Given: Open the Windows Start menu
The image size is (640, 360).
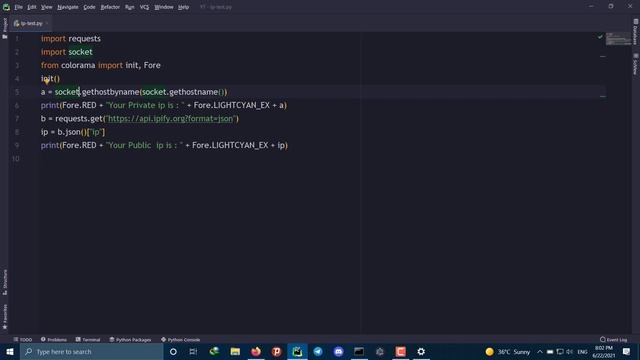Looking at the screenshot, I should [10, 351].
